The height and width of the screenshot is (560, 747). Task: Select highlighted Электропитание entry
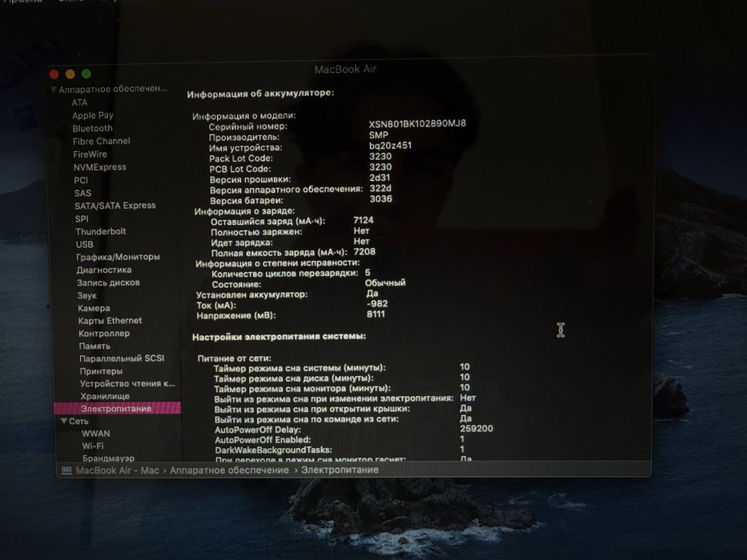[x=117, y=408]
